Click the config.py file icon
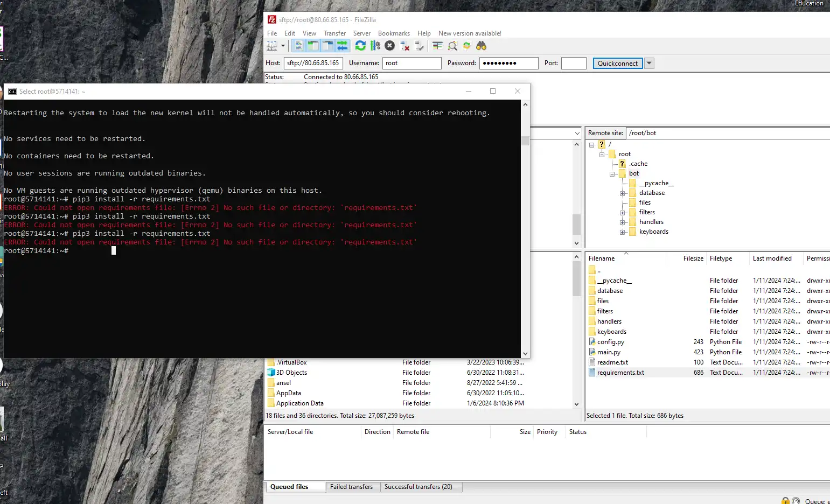 pos(592,342)
